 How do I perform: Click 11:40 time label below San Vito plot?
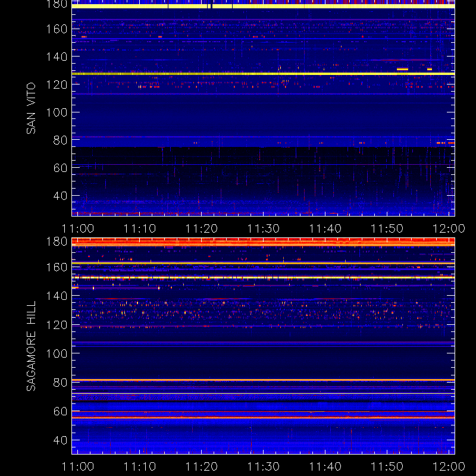pos(325,228)
